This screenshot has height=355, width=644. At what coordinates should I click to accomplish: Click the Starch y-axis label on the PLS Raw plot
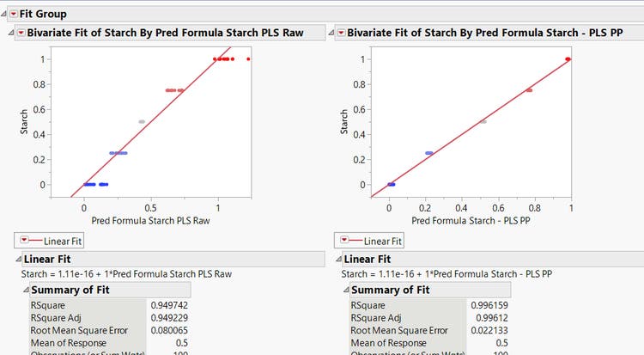24,121
